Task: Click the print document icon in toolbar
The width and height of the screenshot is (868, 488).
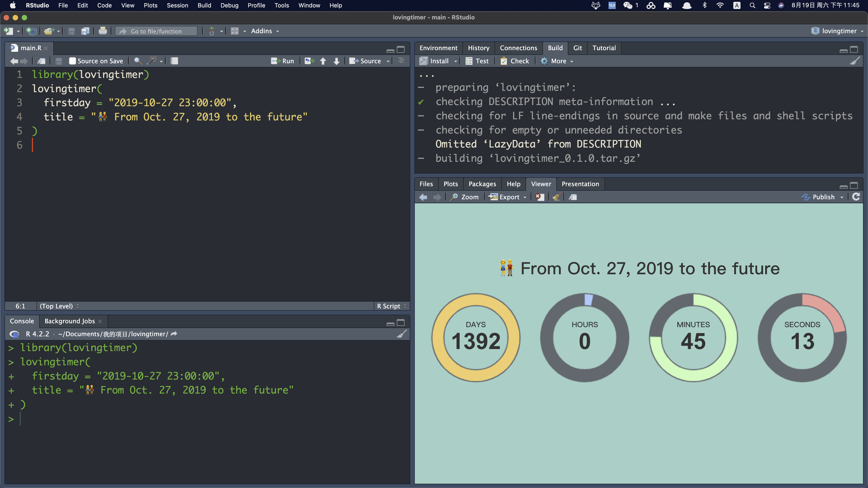Action: [x=103, y=31]
